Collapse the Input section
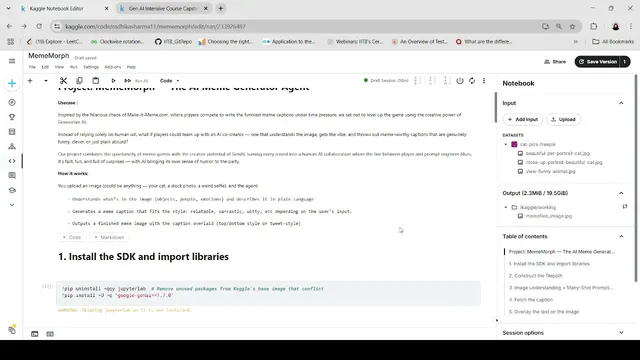The image size is (640, 360). (x=621, y=103)
